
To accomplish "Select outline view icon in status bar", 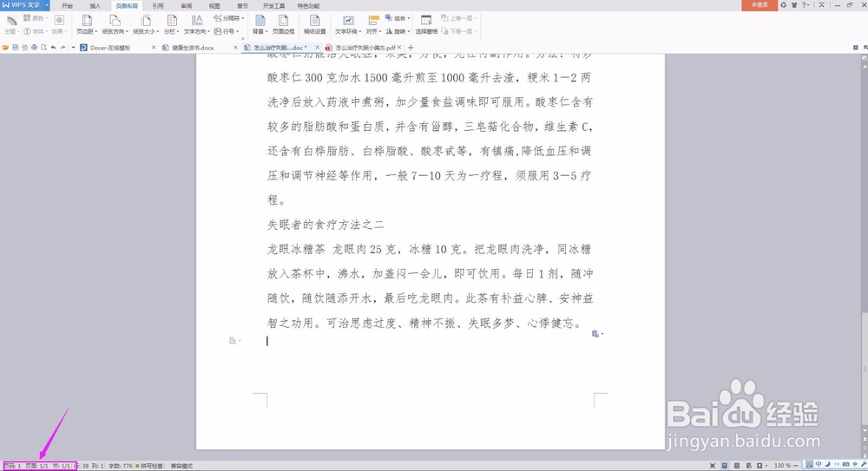I will tap(737, 466).
